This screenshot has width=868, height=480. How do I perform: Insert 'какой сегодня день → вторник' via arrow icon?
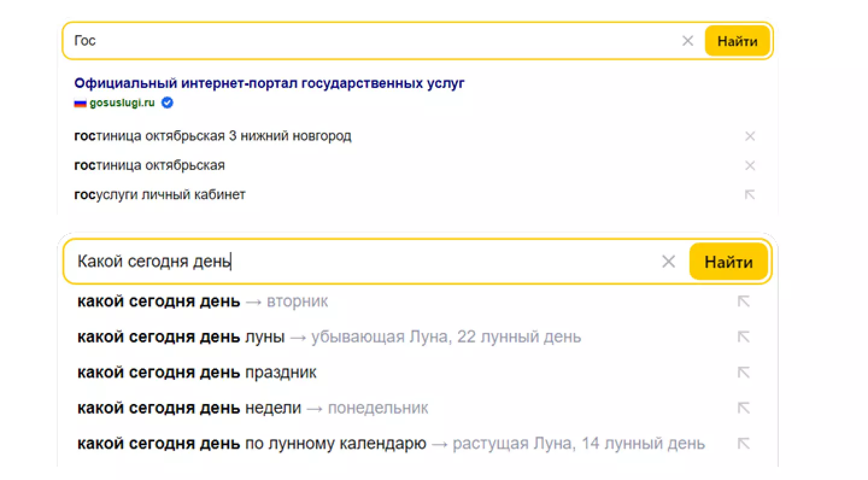(x=744, y=302)
